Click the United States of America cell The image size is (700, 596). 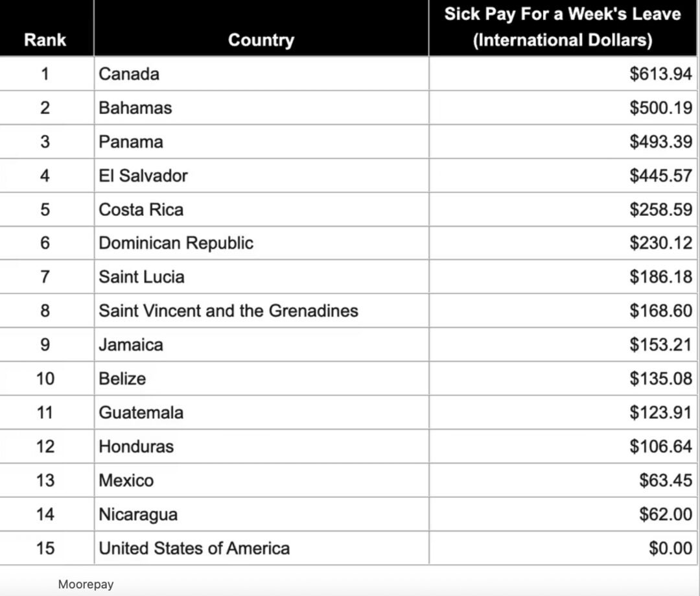(x=194, y=548)
